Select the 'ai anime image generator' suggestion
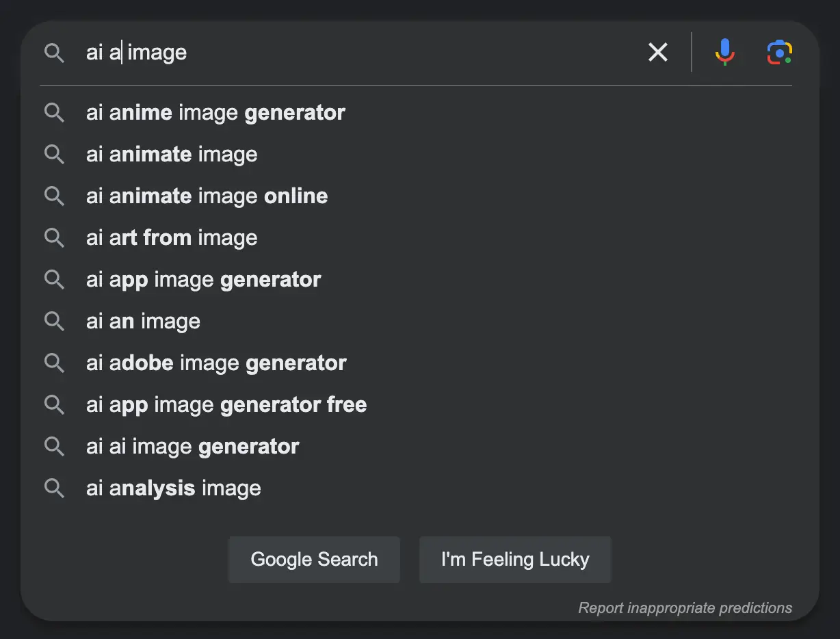The width and height of the screenshot is (840, 639). [214, 112]
